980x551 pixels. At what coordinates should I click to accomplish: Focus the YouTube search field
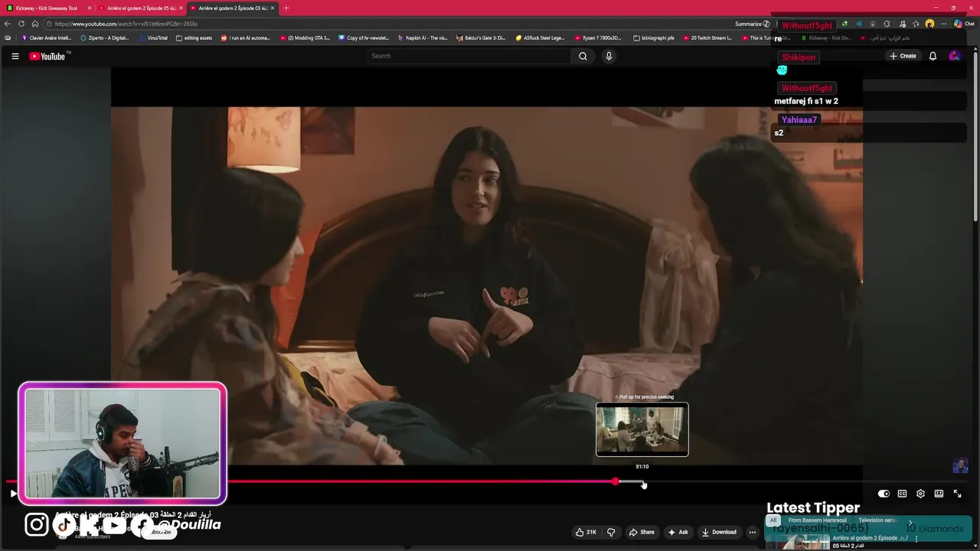click(469, 56)
